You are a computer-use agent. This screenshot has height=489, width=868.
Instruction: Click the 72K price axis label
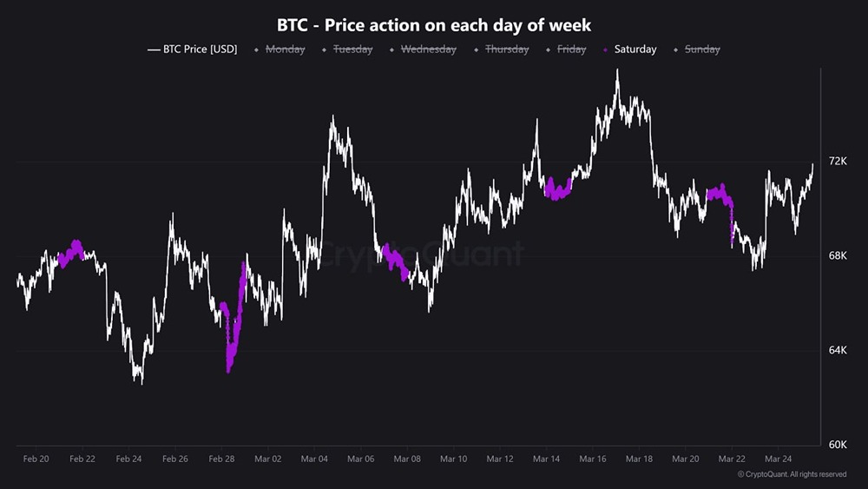838,162
